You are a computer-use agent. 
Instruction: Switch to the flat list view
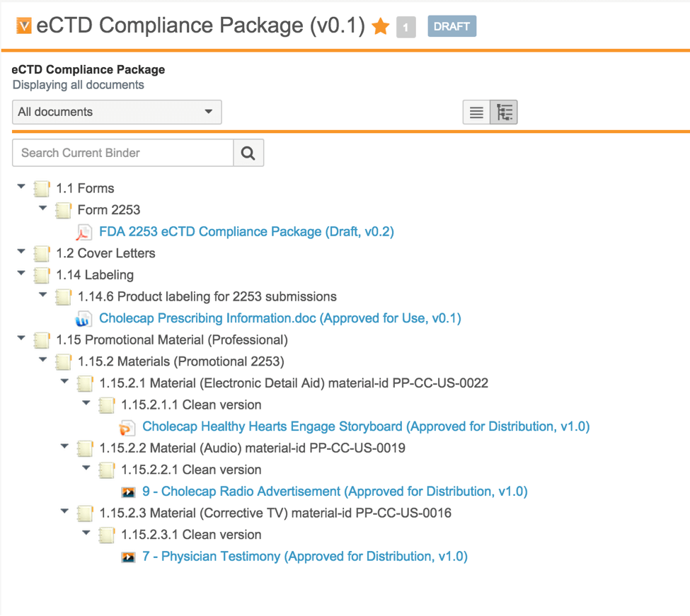[477, 112]
